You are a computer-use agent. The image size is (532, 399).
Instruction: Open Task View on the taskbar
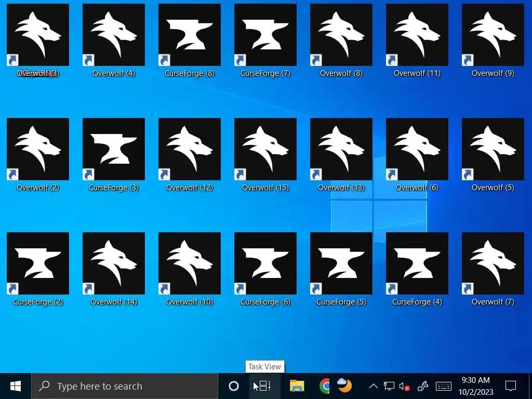(264, 386)
